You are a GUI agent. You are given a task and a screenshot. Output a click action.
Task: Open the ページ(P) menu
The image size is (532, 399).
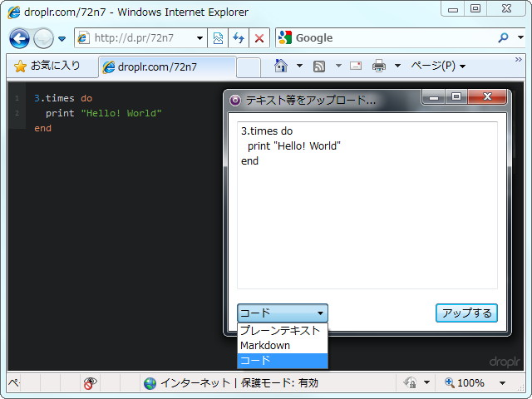[x=438, y=66]
